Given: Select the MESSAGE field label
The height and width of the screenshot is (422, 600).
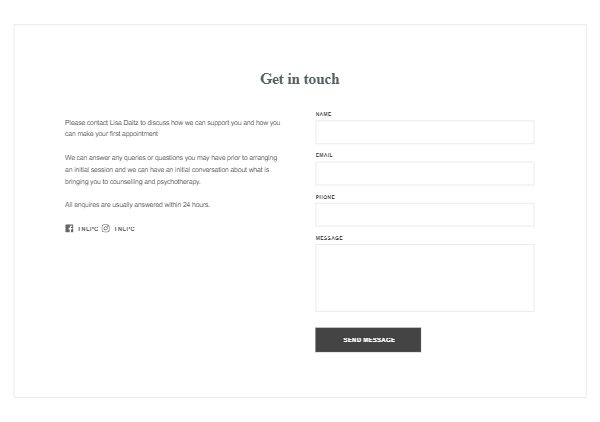Looking at the screenshot, I should 329,238.
